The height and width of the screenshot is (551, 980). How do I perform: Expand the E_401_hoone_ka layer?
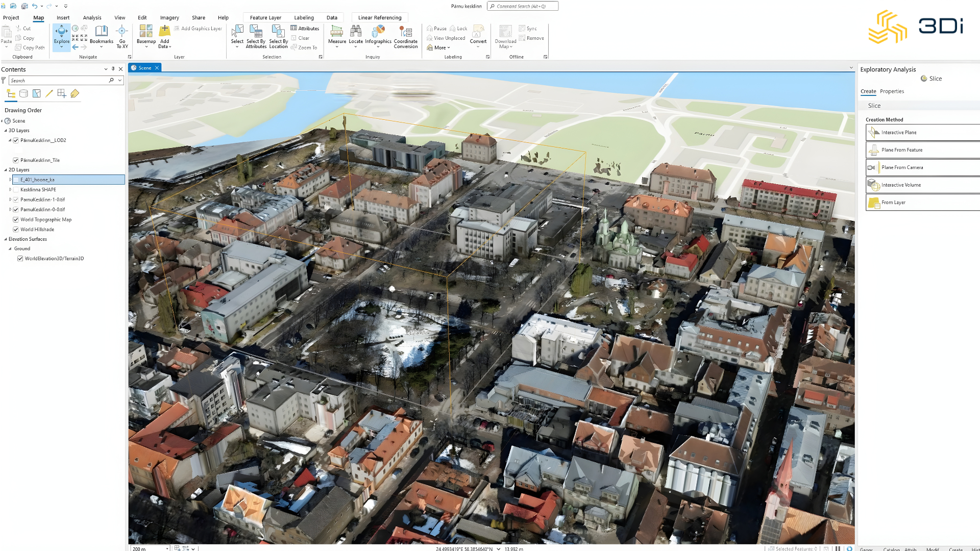click(x=10, y=180)
